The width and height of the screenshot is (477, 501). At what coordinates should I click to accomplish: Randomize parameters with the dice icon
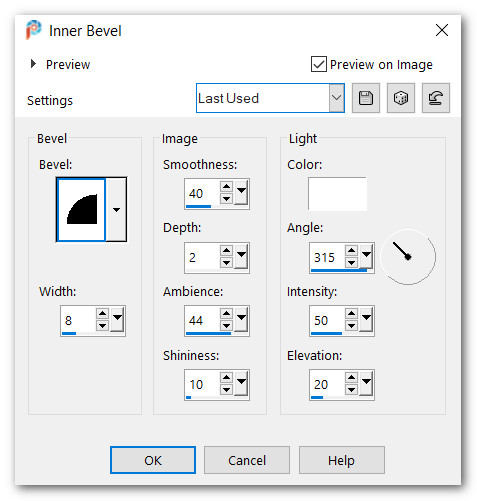tap(401, 98)
